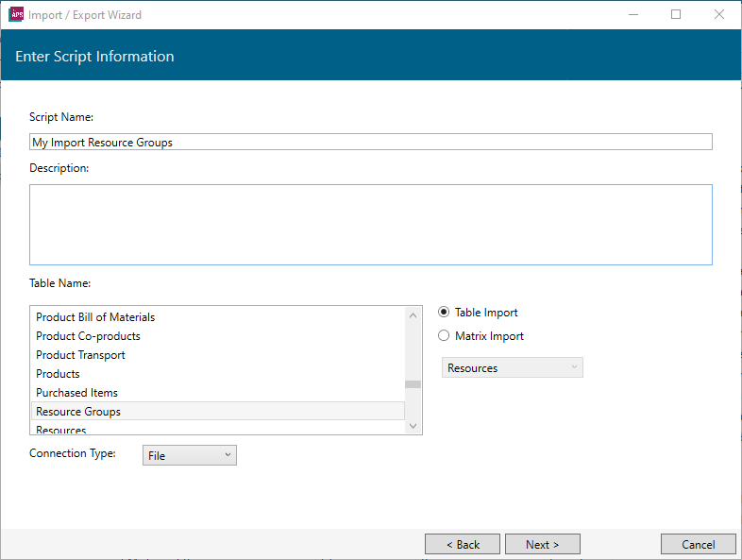Click the APS application icon in title bar
Viewport: 742px width, 560px height.
pyautogui.click(x=16, y=15)
